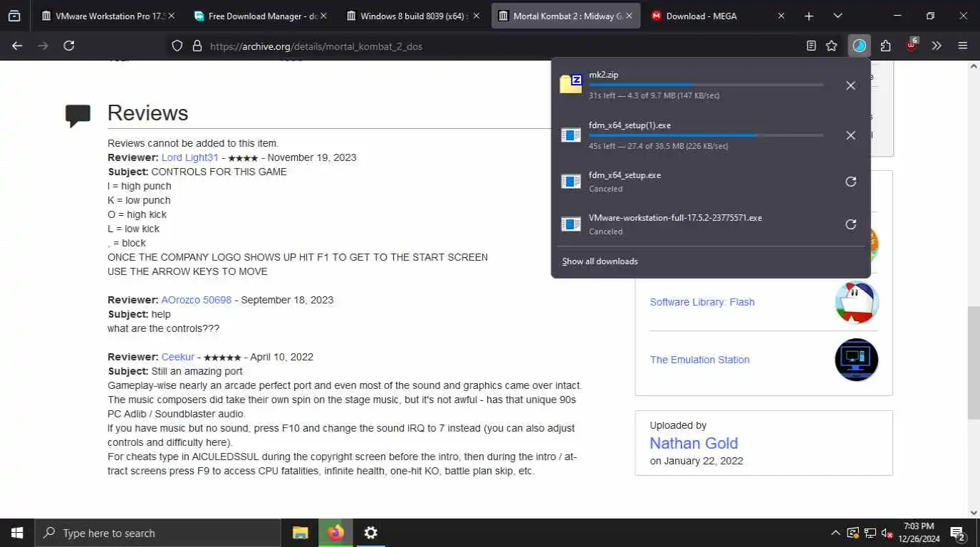
Task: Show all downloads
Action: tap(600, 261)
